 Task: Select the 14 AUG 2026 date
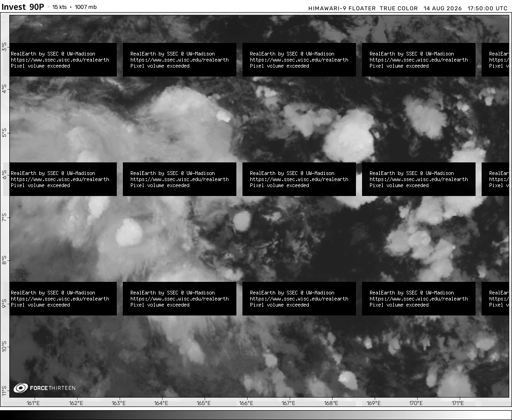pyautogui.click(x=443, y=8)
